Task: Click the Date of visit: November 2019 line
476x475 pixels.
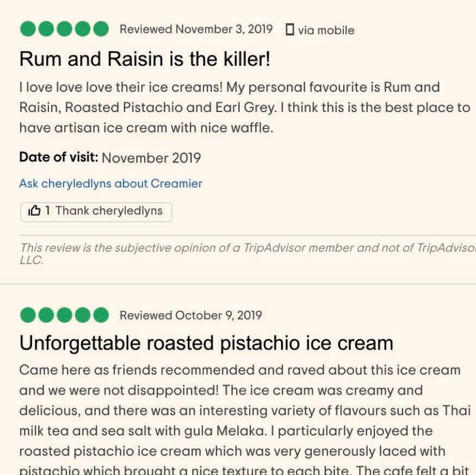Action: tap(110, 158)
